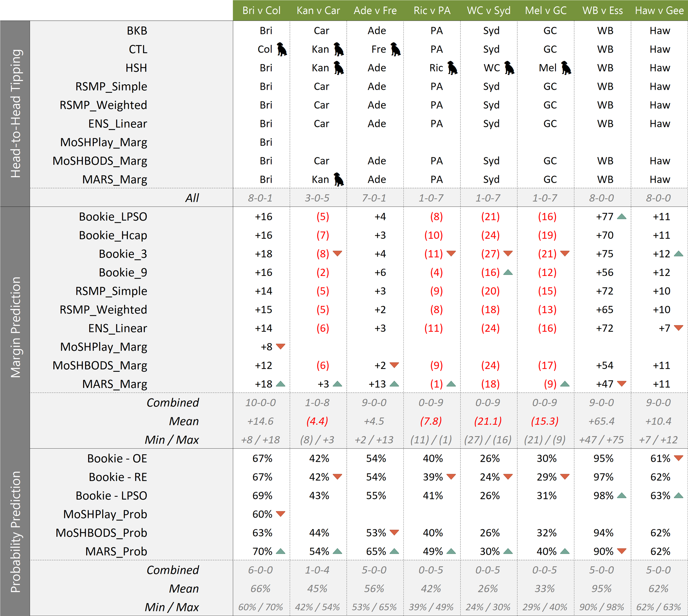Click the Bookie - LPSO row label
Image resolution: width=688 pixels, height=616 pixels.
111,496
